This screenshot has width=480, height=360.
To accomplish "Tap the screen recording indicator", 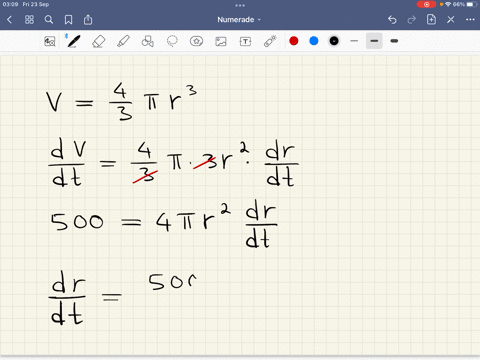I will [x=426, y=4].
